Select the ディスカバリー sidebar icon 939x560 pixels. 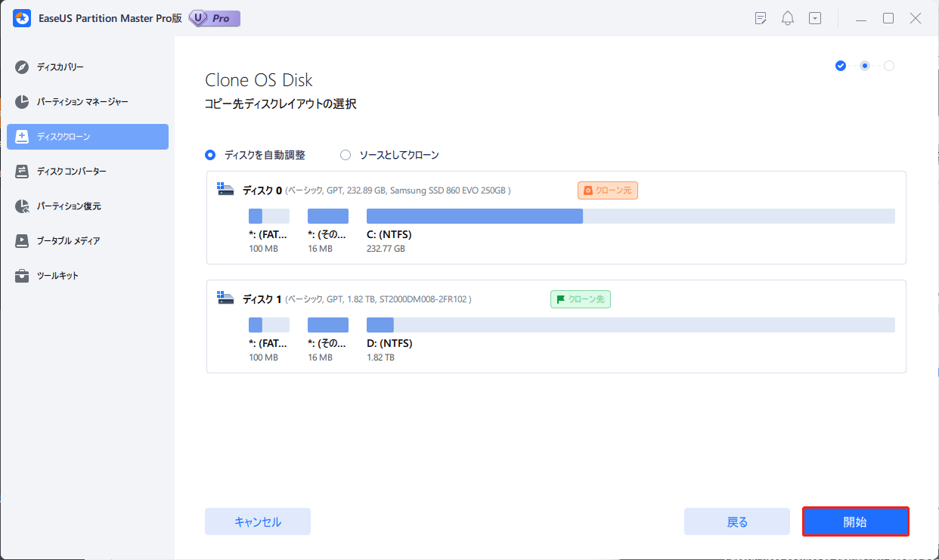click(x=21, y=67)
